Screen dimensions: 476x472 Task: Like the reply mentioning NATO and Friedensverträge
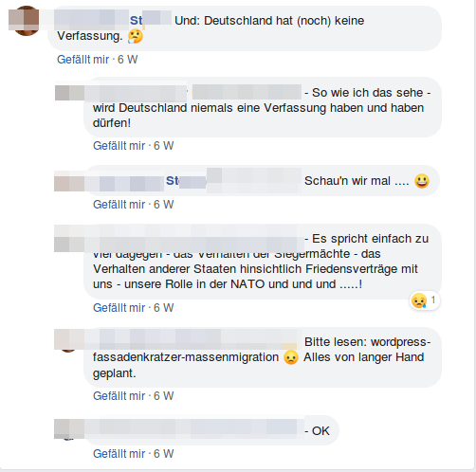pos(119,308)
